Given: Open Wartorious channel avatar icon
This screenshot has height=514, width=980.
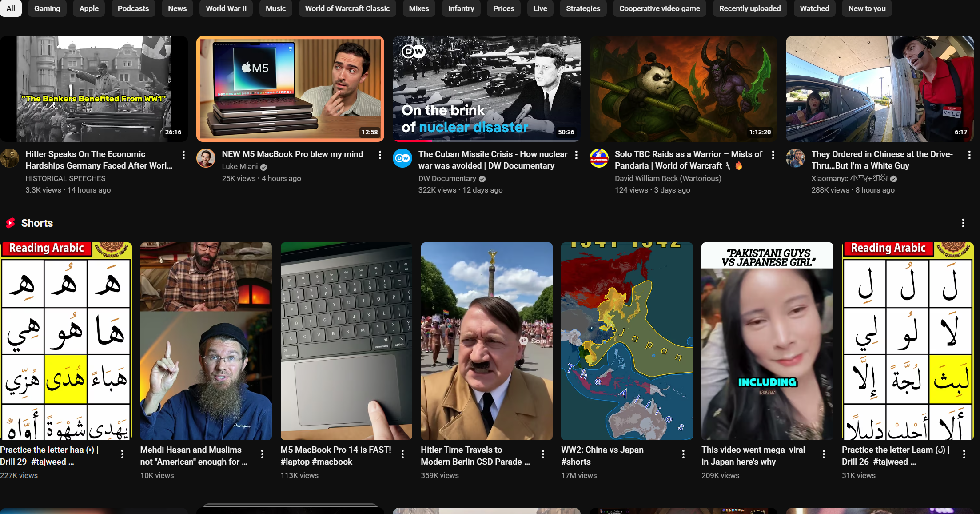Looking at the screenshot, I should tap(599, 158).
